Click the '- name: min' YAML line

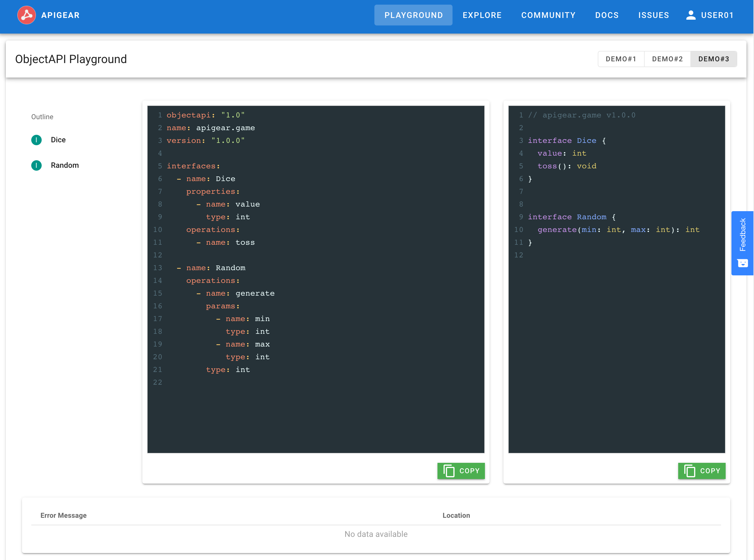[x=243, y=319]
